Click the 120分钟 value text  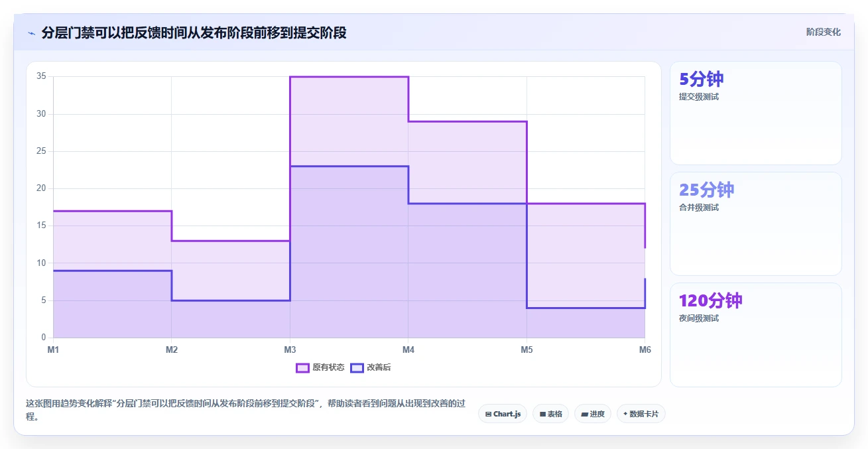[x=711, y=300]
